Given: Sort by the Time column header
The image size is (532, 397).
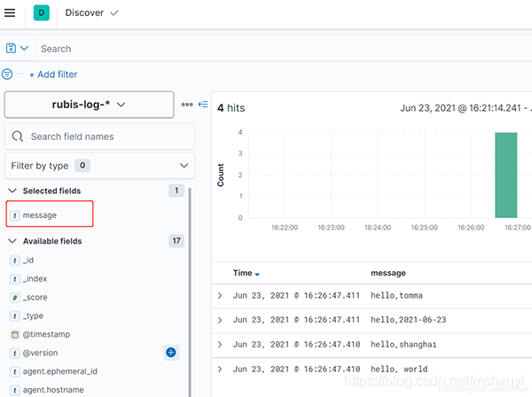Looking at the screenshot, I should tap(246, 273).
